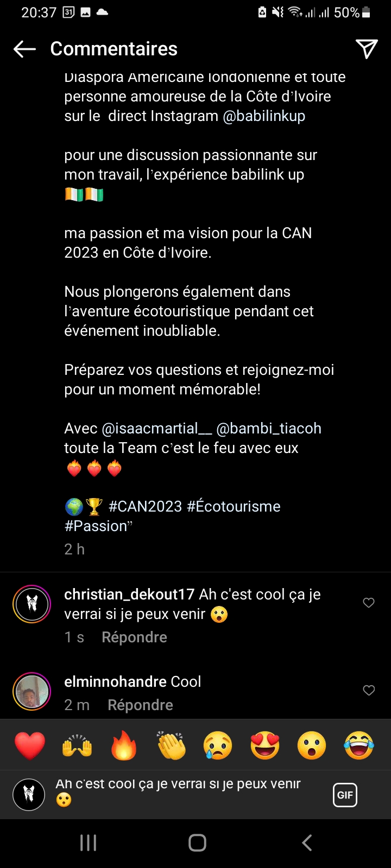
Task: Open the share paper-plane icon
Action: point(367,49)
